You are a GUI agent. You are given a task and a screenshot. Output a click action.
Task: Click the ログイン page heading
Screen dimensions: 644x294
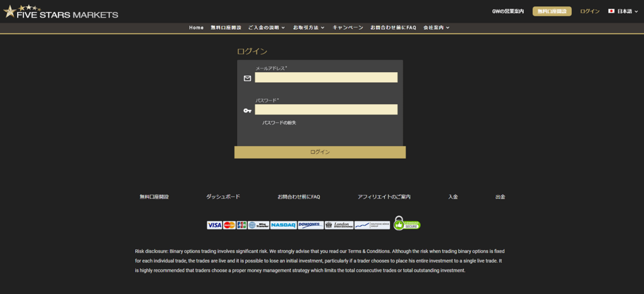click(x=252, y=52)
